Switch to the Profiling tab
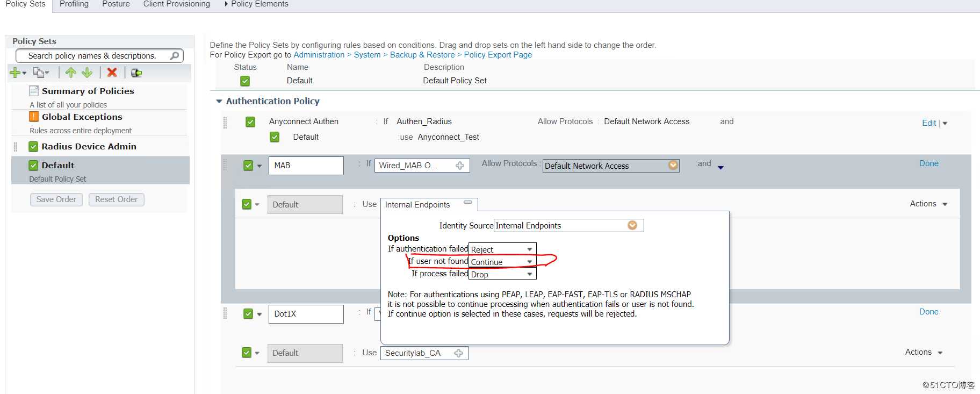 click(x=74, y=4)
